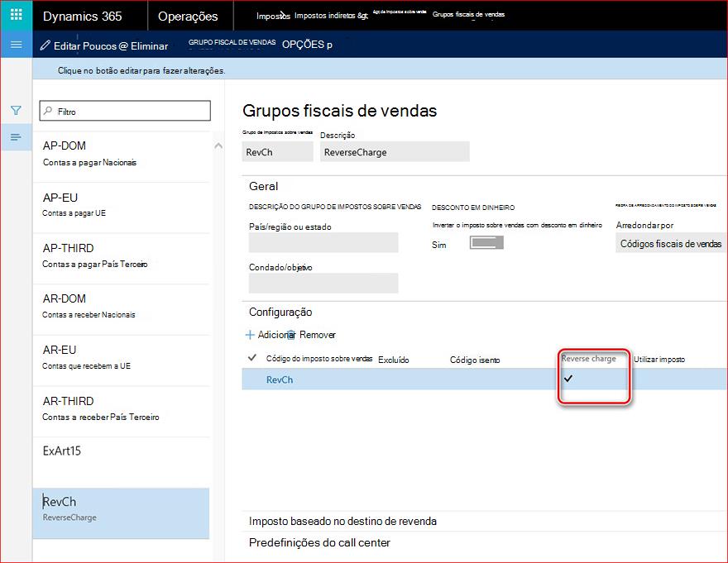This screenshot has width=728, height=563.
Task: Open the RevCh tax code link
Action: [280, 379]
